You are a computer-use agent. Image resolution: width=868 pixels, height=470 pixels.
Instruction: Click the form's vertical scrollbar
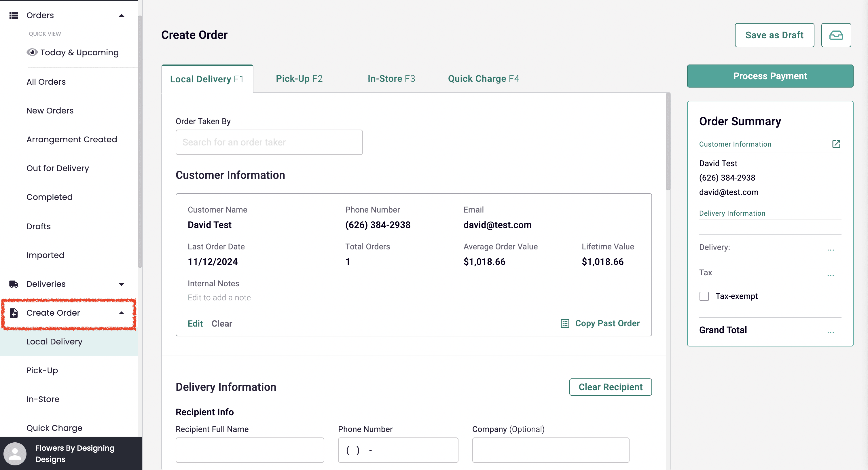(668, 141)
